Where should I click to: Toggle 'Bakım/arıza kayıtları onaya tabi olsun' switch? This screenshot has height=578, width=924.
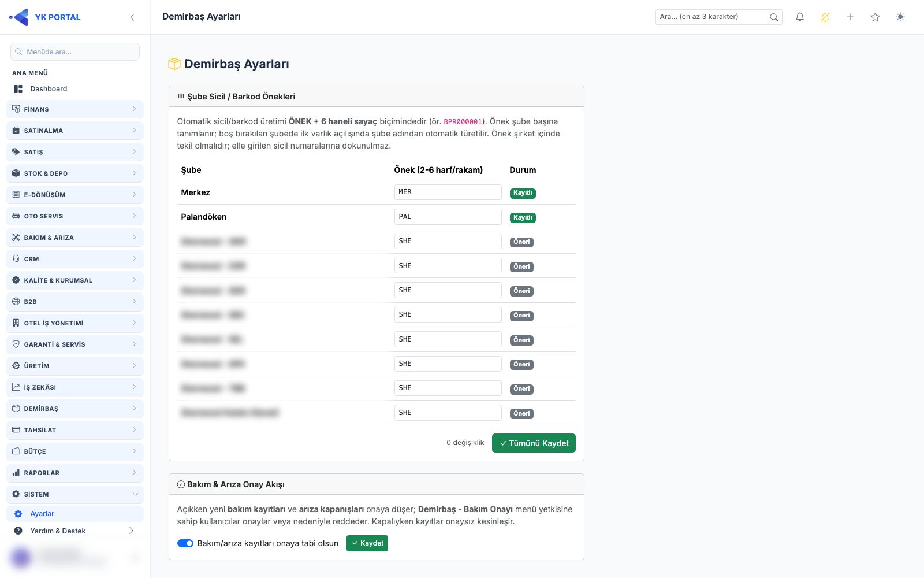point(185,543)
